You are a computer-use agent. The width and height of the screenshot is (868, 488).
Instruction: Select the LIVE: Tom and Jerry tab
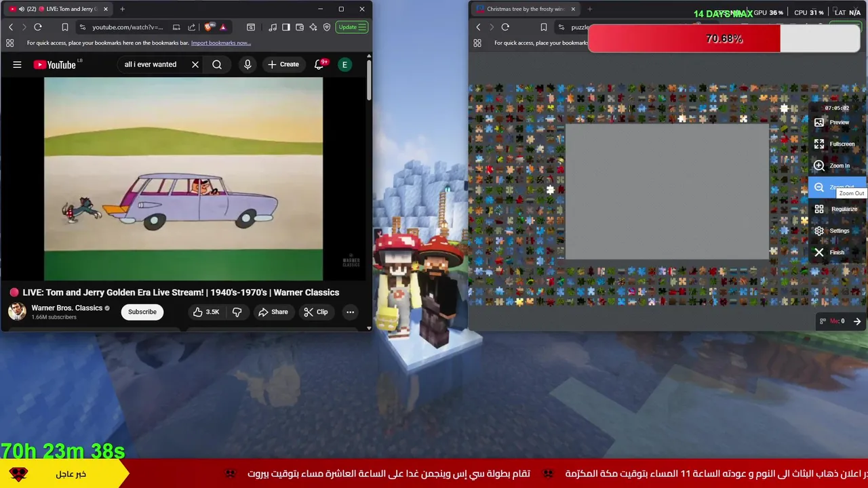point(58,9)
